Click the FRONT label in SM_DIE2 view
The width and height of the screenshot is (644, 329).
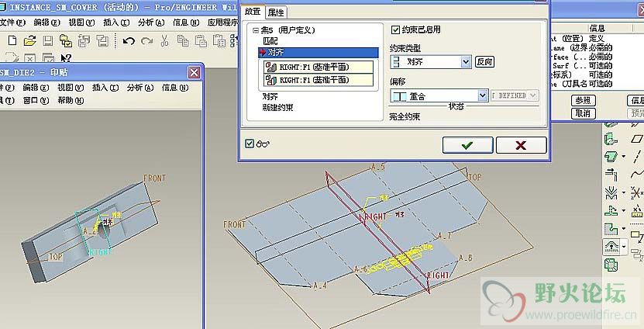click(x=154, y=178)
